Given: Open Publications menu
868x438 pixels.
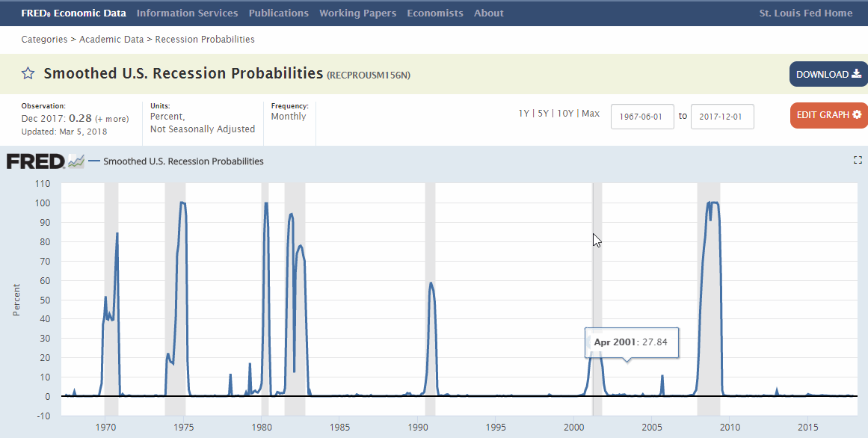Looking at the screenshot, I should click(x=278, y=13).
